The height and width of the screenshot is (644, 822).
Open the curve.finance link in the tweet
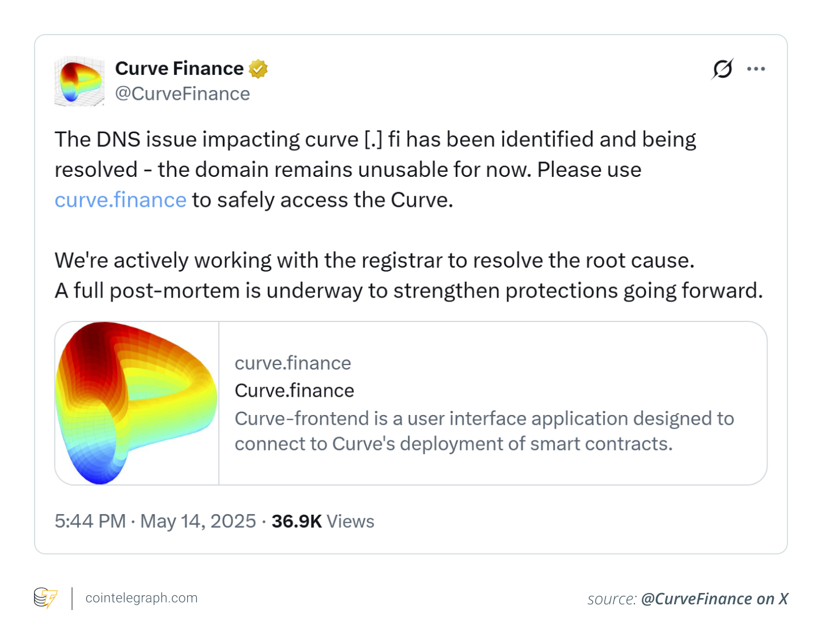coord(120,200)
